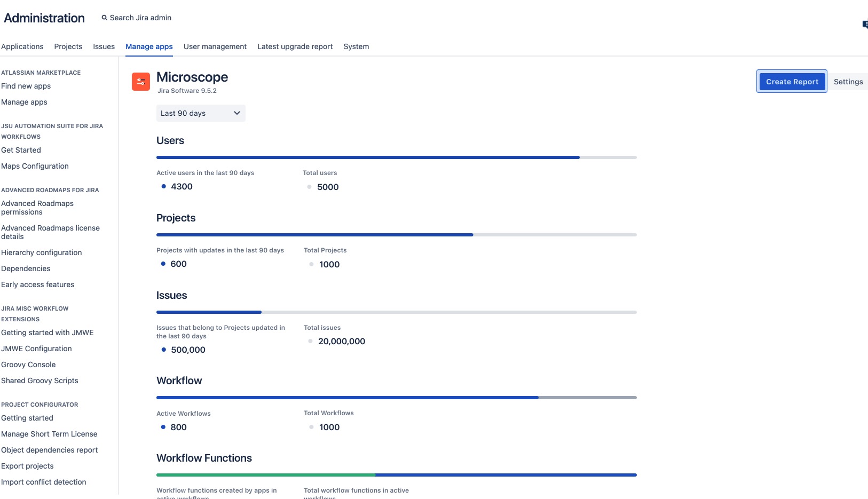Switch to the Projects tab

click(x=68, y=46)
